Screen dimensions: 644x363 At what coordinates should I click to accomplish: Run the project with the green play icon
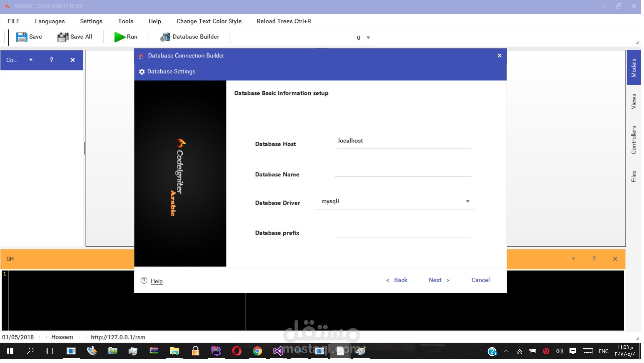pyautogui.click(x=119, y=37)
